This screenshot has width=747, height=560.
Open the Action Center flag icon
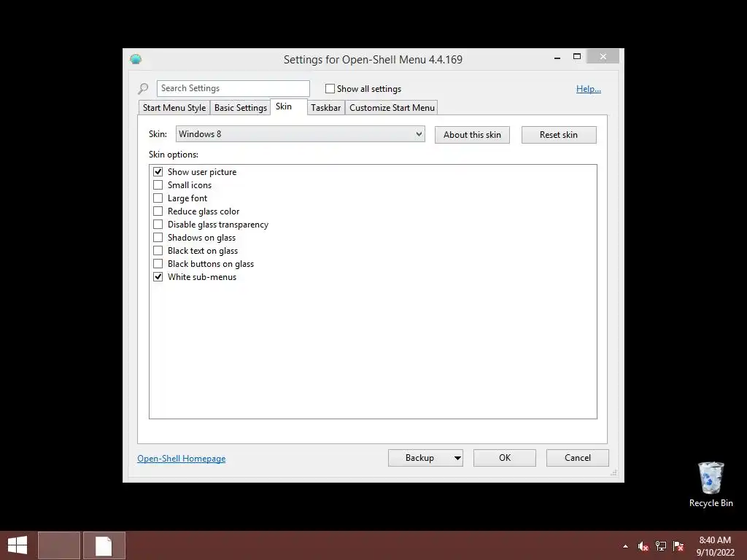click(x=678, y=546)
